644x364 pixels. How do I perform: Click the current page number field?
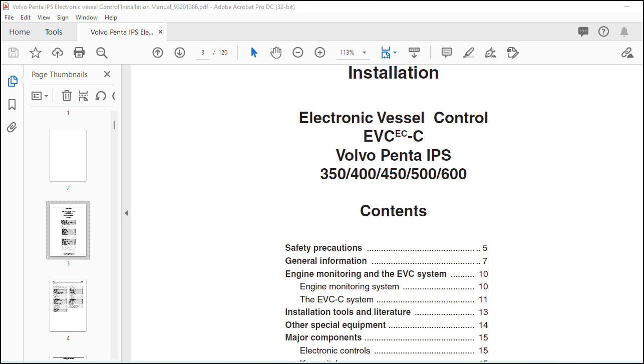tap(203, 53)
